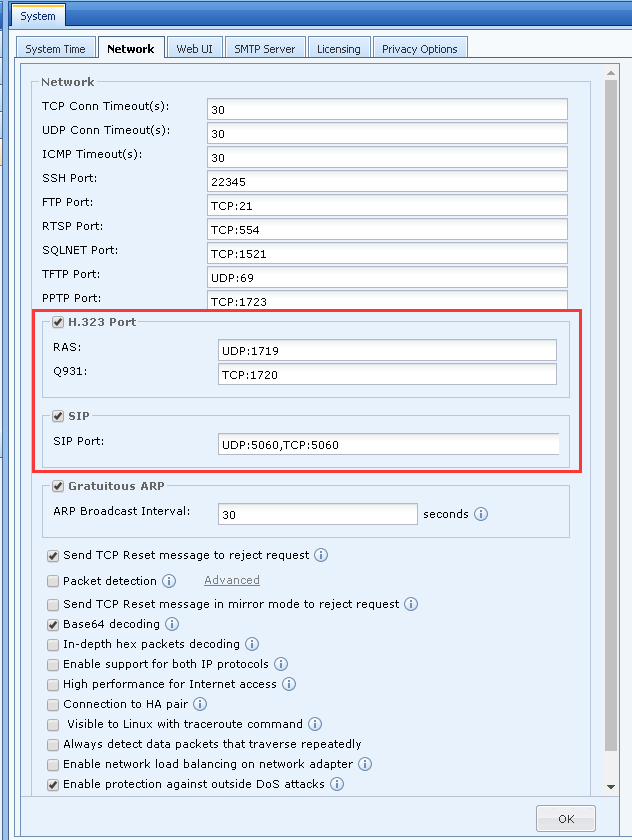The width and height of the screenshot is (632, 840).
Task: Click the scrollbar up arrow
Action: [x=611, y=73]
